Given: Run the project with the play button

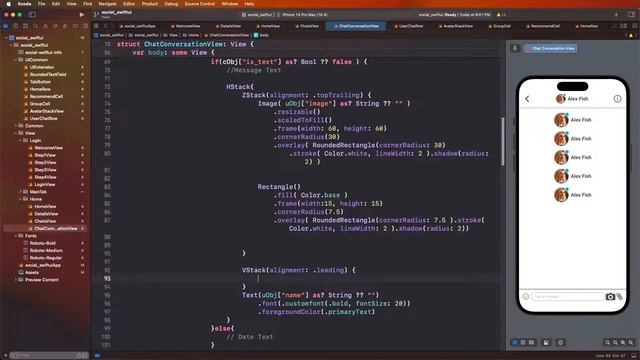Looking at the screenshot, I should pyautogui.click(x=82, y=15).
